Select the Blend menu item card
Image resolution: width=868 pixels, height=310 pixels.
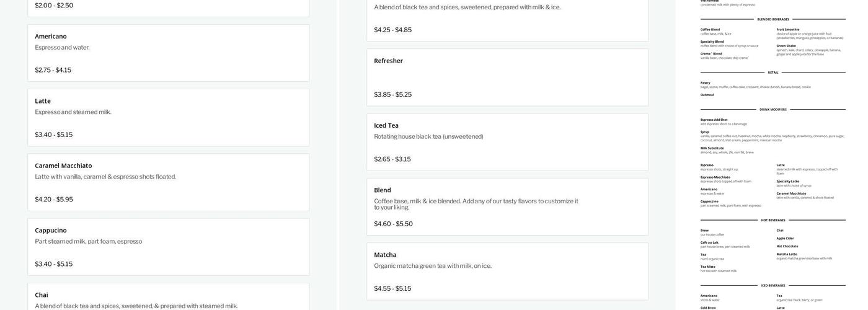[x=507, y=206]
